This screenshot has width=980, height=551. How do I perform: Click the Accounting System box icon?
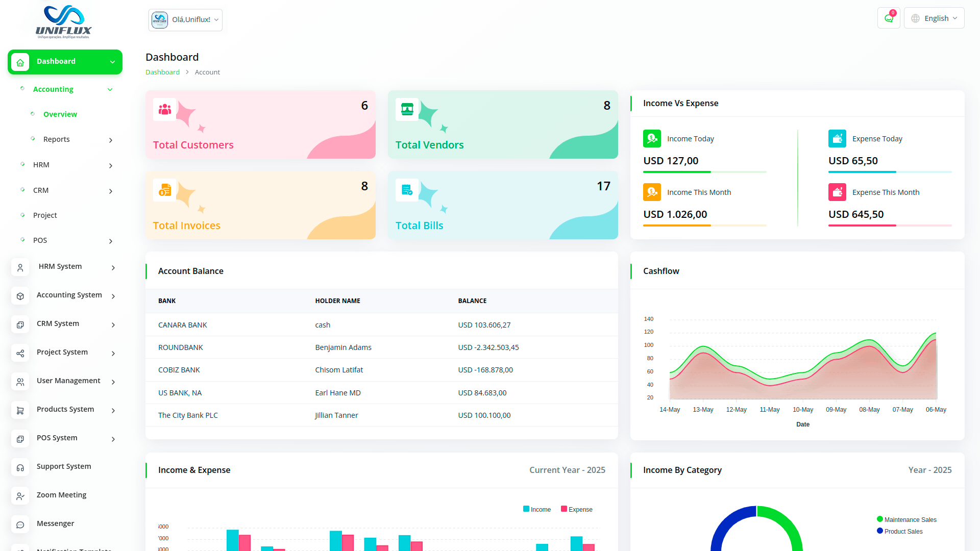point(20,296)
